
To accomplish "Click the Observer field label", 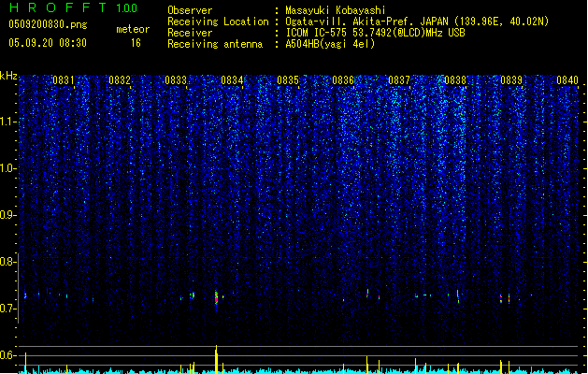I will click(190, 10).
